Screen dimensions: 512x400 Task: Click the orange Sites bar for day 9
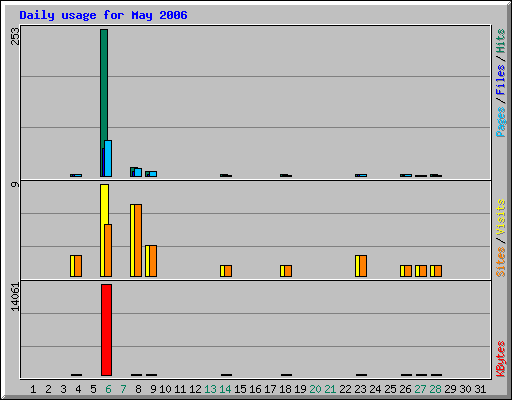[x=153, y=261]
